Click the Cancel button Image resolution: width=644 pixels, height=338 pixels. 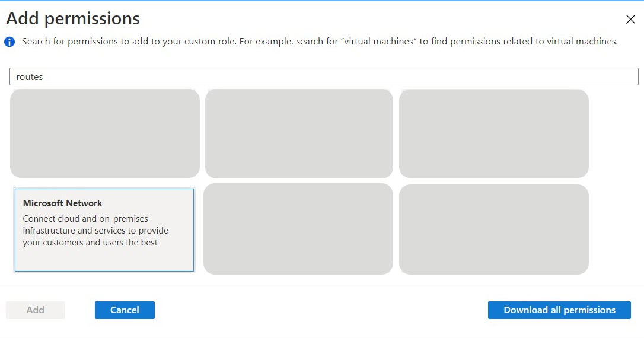coord(125,310)
